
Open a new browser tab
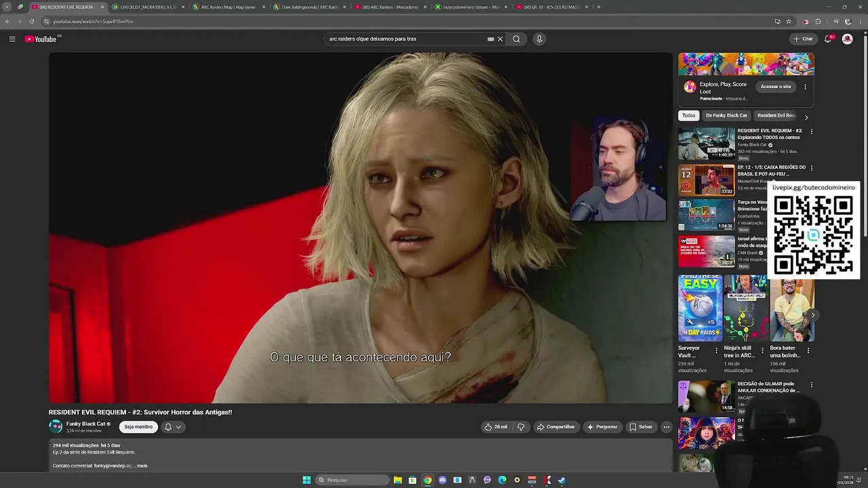tap(599, 7)
